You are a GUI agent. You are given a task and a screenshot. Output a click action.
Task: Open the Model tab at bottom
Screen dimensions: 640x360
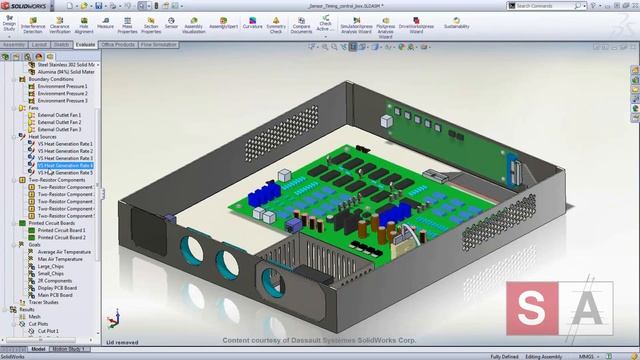click(38, 349)
